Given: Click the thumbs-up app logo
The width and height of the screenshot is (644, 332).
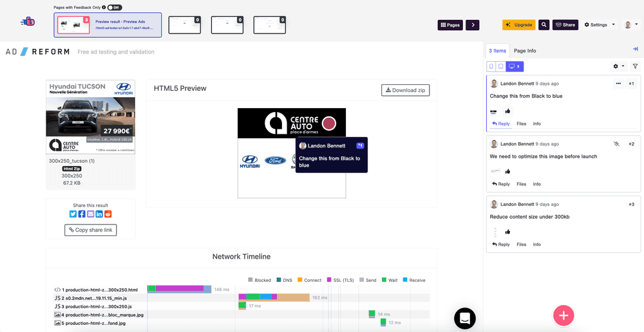Looking at the screenshot, I should pyautogui.click(x=28, y=22).
